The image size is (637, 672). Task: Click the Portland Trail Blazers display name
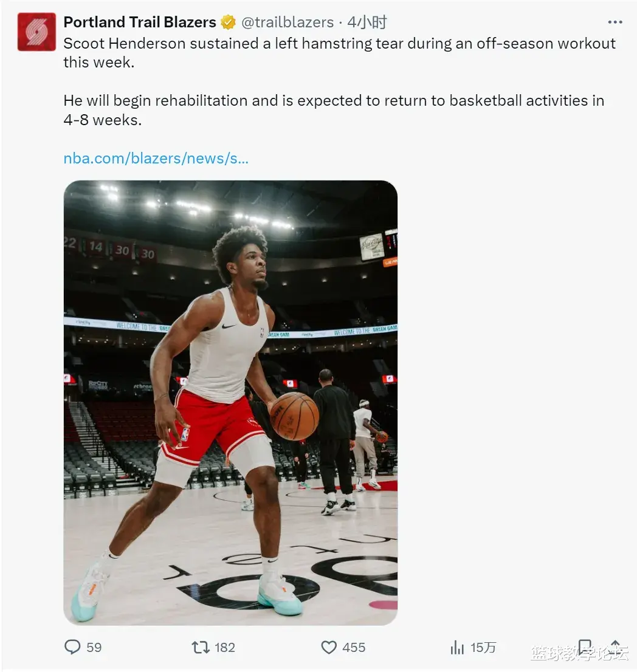coord(140,22)
